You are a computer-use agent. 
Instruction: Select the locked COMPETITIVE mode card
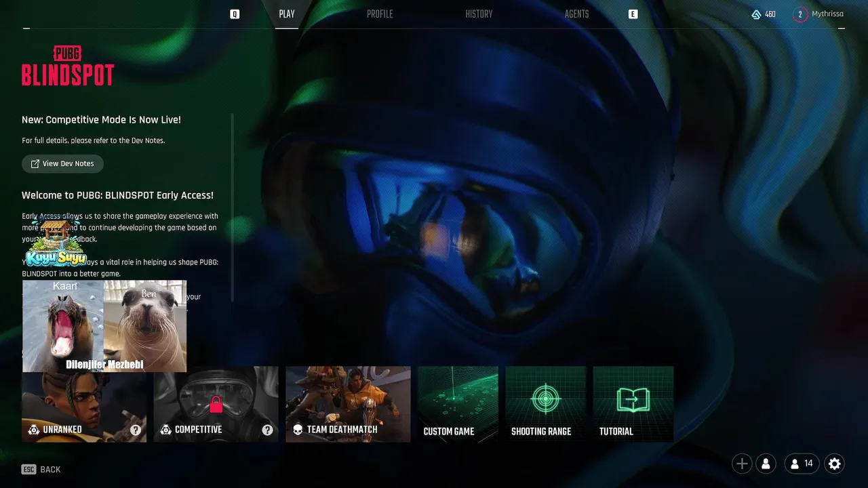pos(216,404)
